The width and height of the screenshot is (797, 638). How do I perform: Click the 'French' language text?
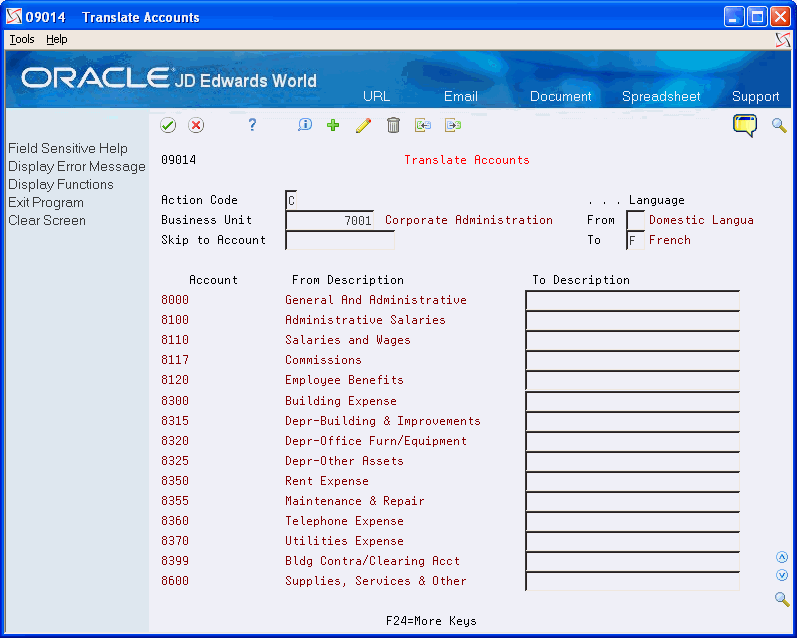click(x=669, y=240)
